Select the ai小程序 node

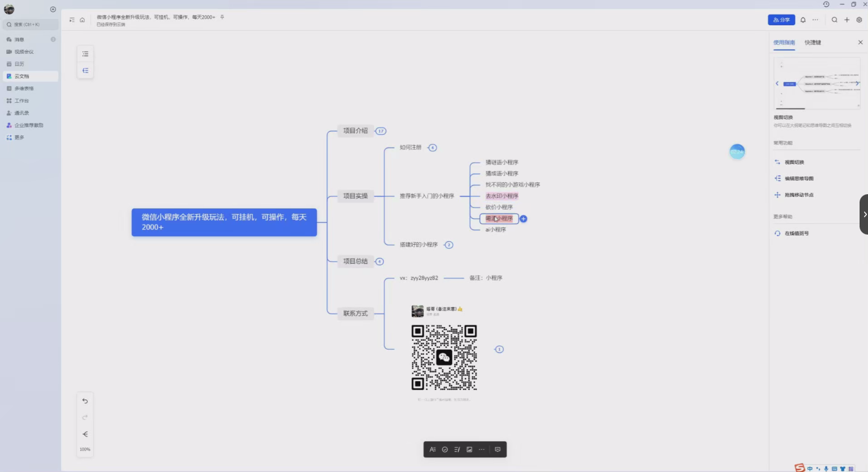(x=495, y=230)
